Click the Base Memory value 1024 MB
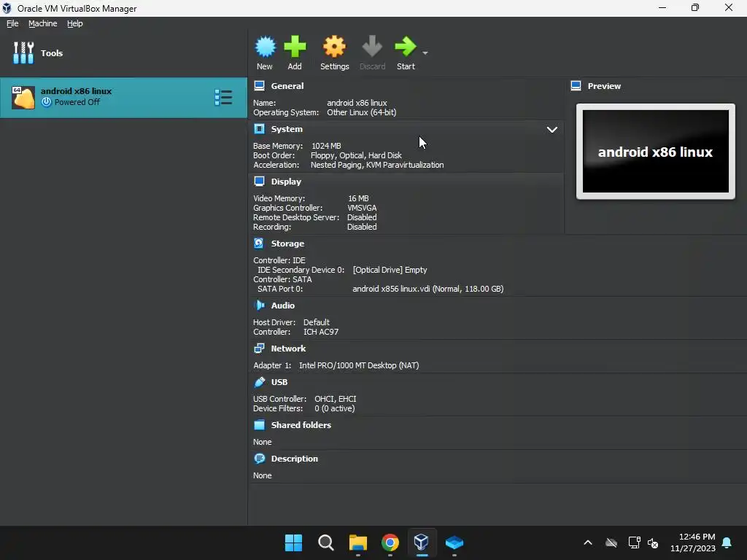The height and width of the screenshot is (560, 747). (326, 146)
